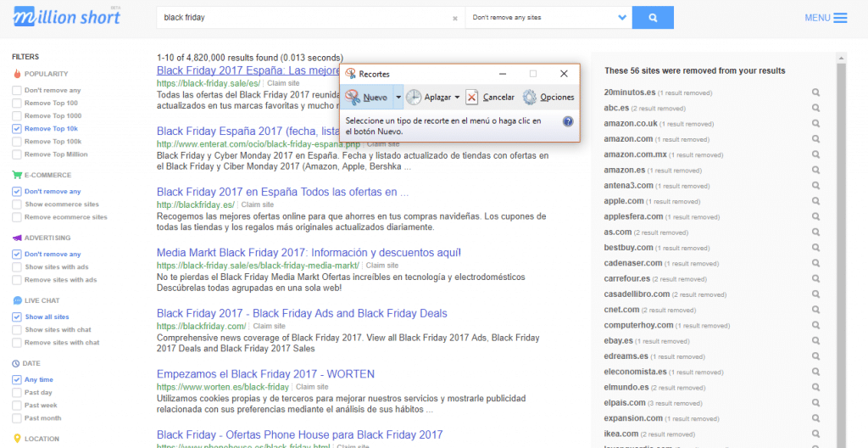
Task: Click the scroll up arrow of sites panel
Action: [x=842, y=58]
